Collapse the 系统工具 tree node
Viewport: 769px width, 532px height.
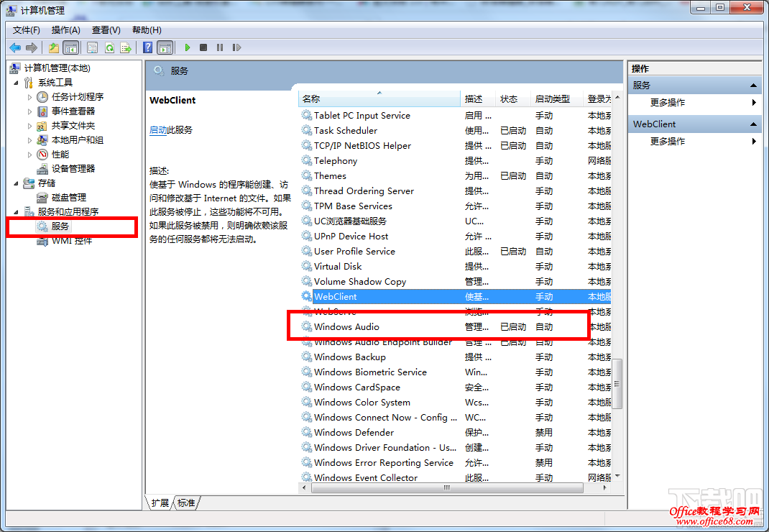[17, 83]
